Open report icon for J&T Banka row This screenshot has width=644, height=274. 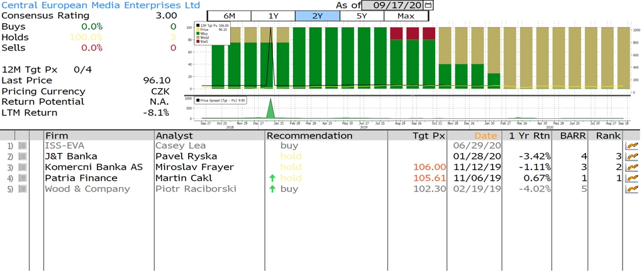click(x=631, y=156)
